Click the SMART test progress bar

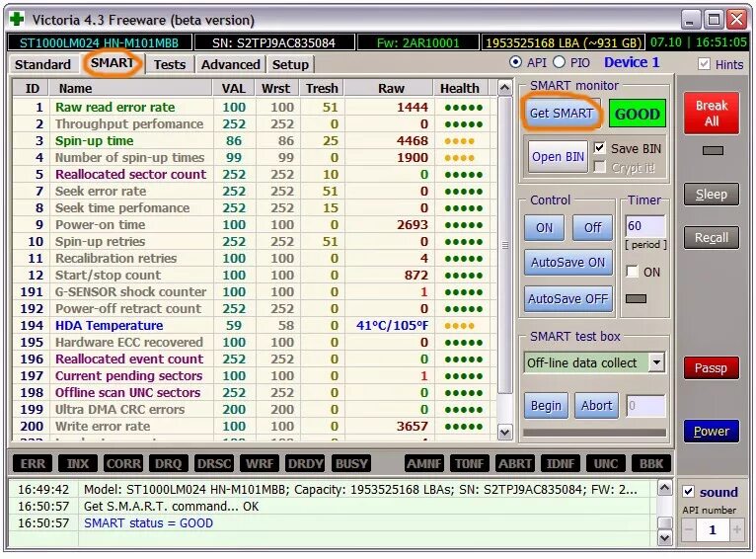594,433
